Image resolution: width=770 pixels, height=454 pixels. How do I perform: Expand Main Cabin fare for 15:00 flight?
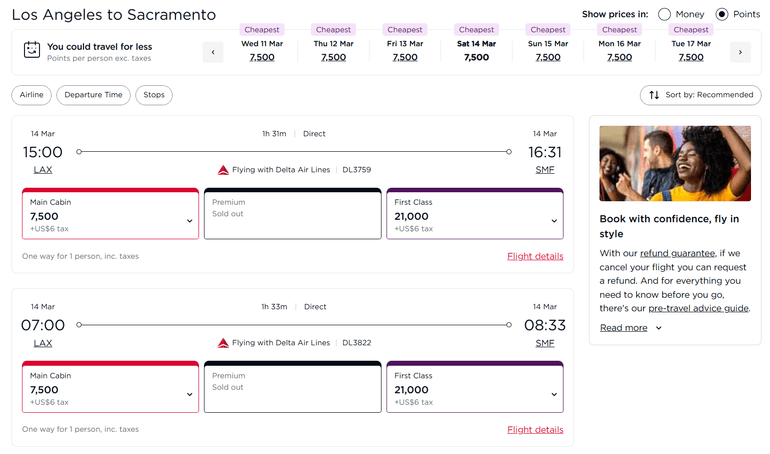[189, 221]
